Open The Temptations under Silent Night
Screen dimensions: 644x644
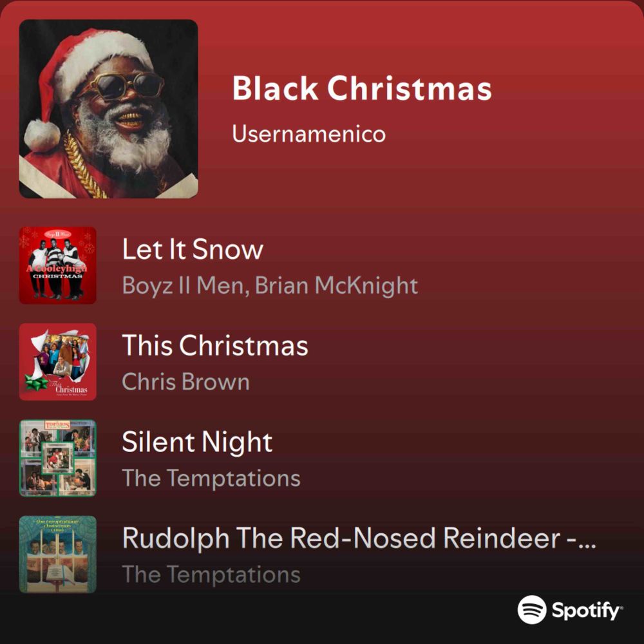211,478
